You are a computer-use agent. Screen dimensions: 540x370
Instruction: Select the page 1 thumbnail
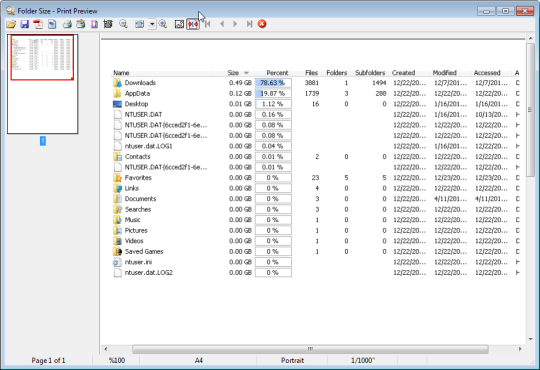(x=42, y=84)
